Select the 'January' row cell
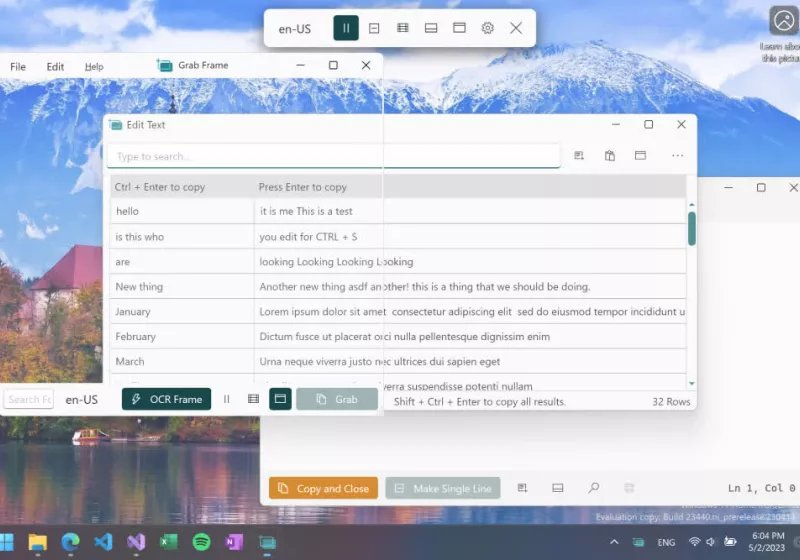Viewport: 800px width, 560px height. [181, 312]
